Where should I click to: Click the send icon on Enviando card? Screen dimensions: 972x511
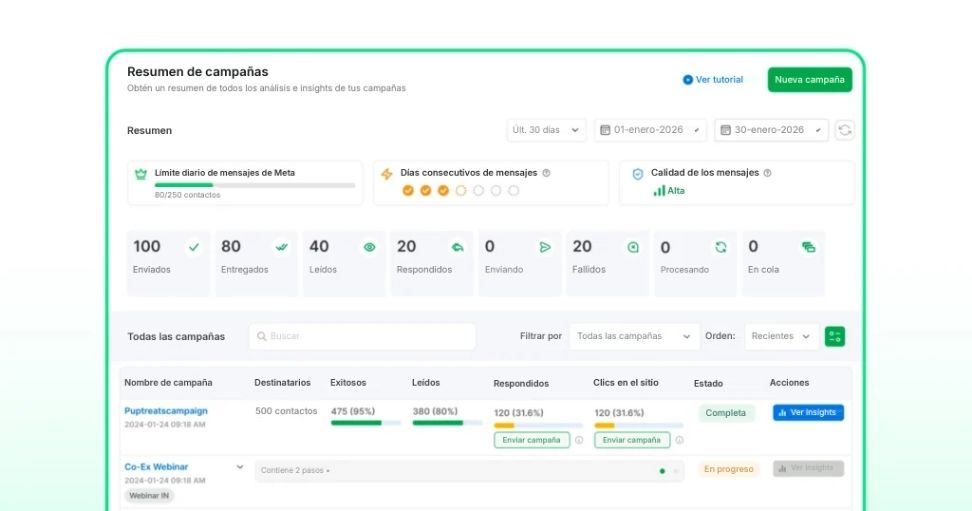click(545, 247)
